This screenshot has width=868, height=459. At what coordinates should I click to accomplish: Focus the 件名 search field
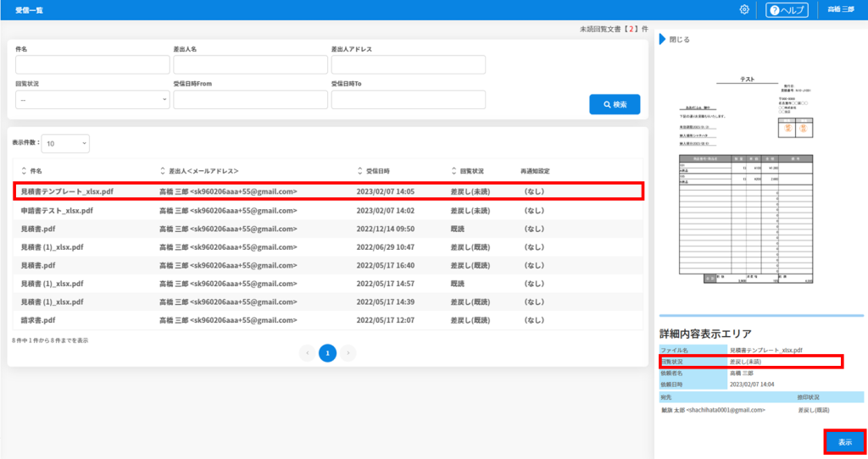(x=92, y=64)
